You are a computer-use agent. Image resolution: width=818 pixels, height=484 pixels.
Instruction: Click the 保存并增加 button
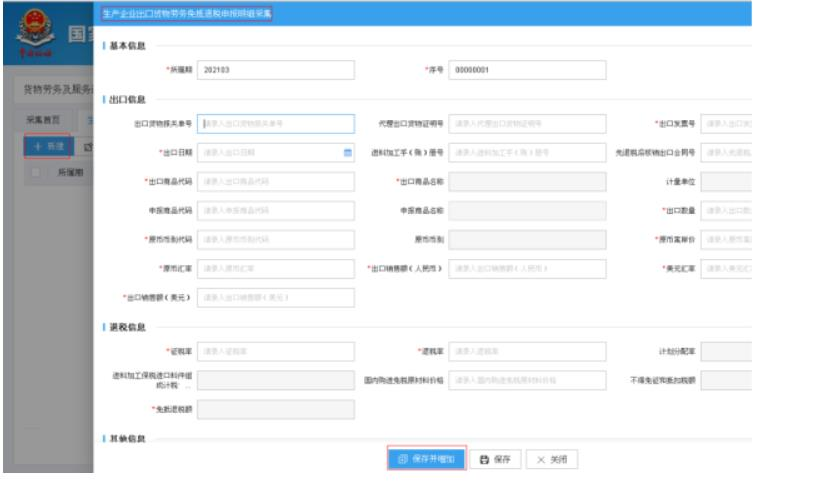(x=426, y=459)
